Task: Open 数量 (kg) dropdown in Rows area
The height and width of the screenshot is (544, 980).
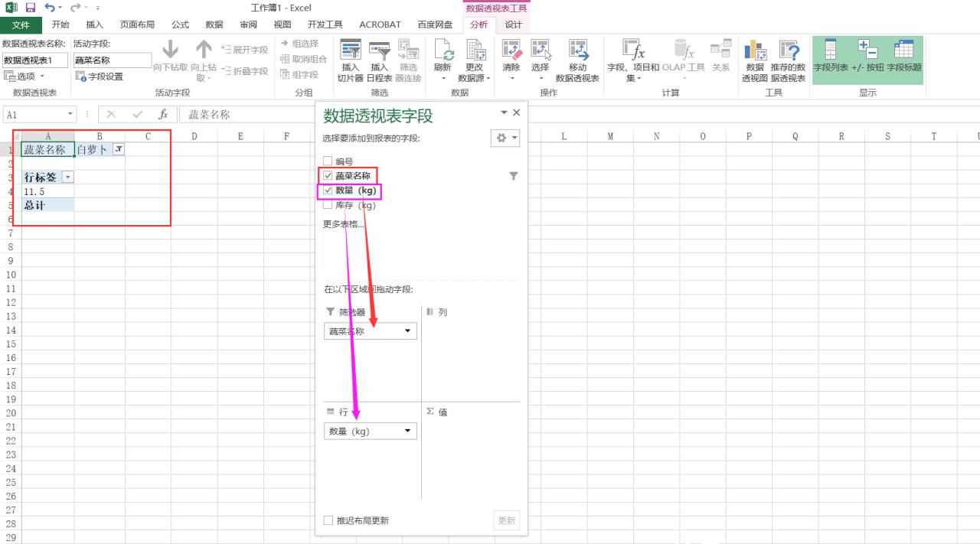Action: tap(407, 431)
